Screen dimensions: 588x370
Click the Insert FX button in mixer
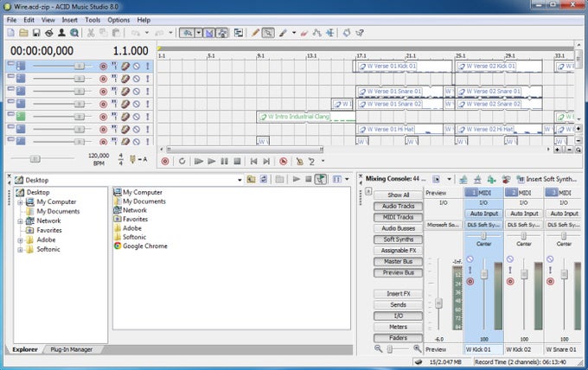[399, 294]
